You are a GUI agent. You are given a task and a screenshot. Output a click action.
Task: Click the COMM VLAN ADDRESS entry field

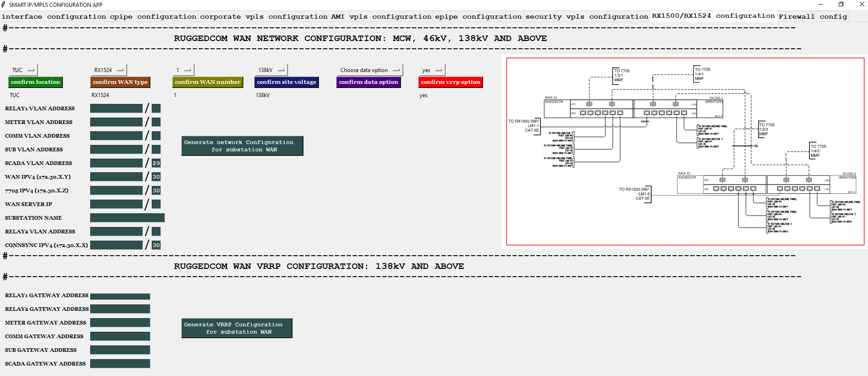pos(117,136)
